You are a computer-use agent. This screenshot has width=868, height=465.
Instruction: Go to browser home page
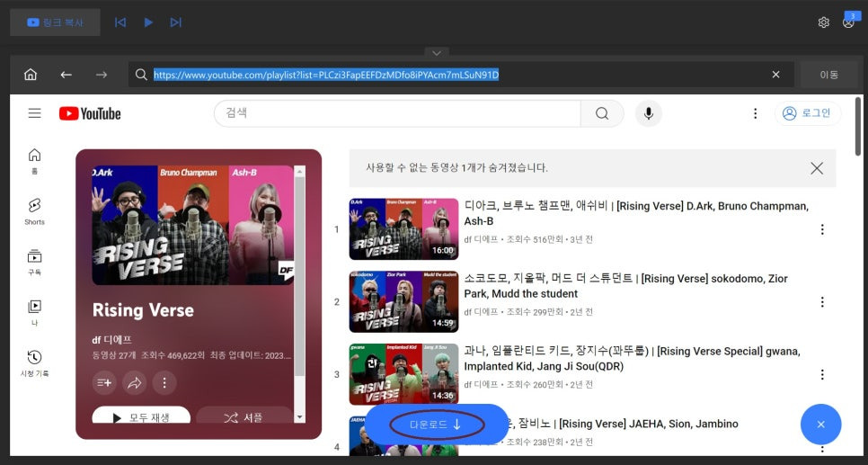tap(31, 75)
